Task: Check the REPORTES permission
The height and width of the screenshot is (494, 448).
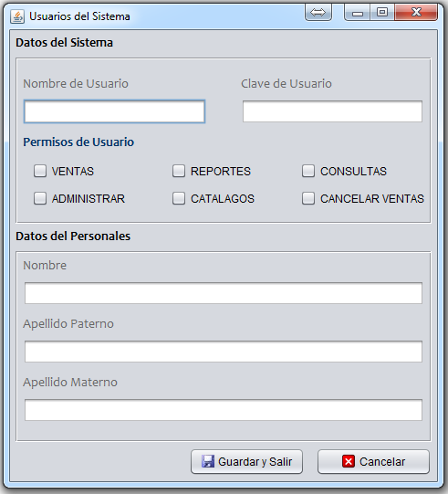Action: pyautogui.click(x=179, y=171)
